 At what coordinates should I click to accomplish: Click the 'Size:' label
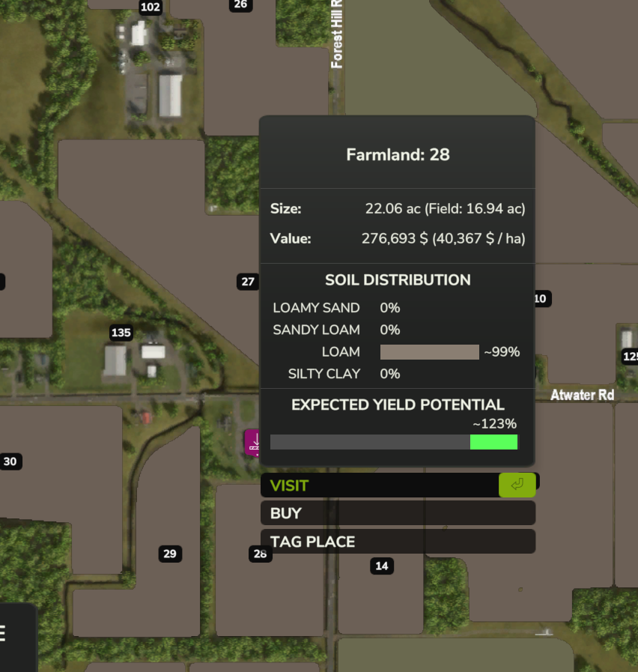(x=286, y=209)
